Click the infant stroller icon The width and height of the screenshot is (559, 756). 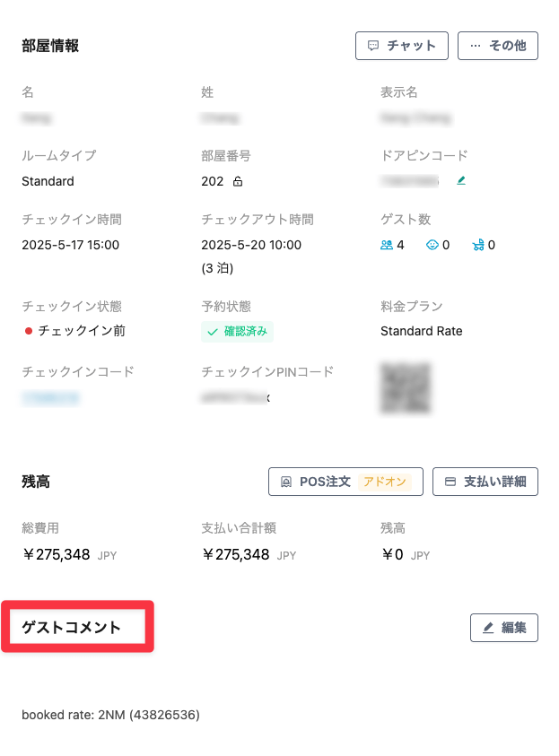coord(478,245)
